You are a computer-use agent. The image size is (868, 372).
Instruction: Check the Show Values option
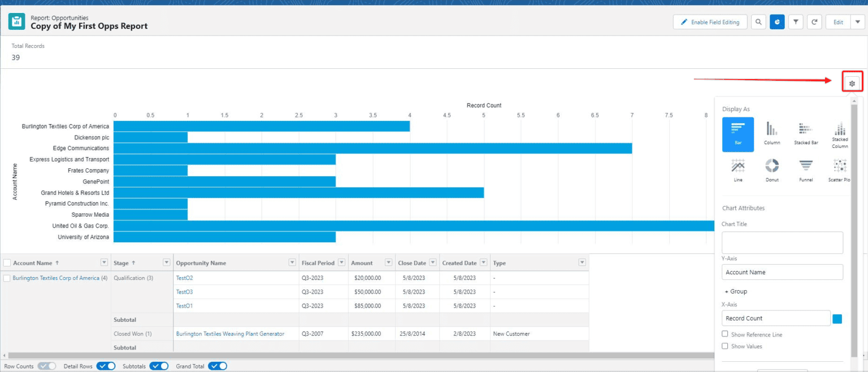coord(725,346)
